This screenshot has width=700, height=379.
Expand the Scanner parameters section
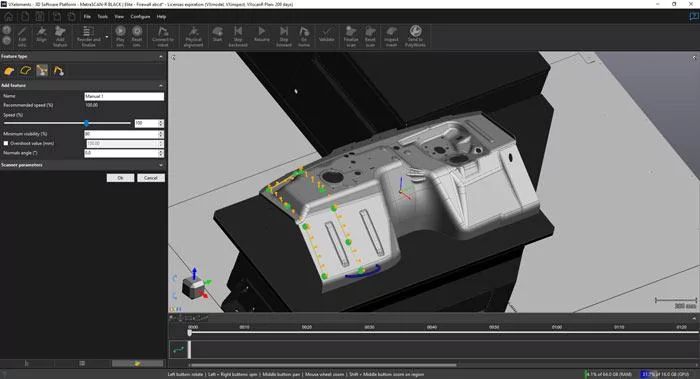[x=161, y=165]
